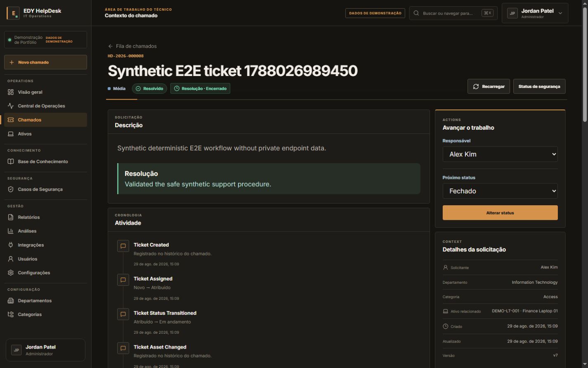Click the Categorias tree icon
The height and width of the screenshot is (368, 588).
(11, 314)
